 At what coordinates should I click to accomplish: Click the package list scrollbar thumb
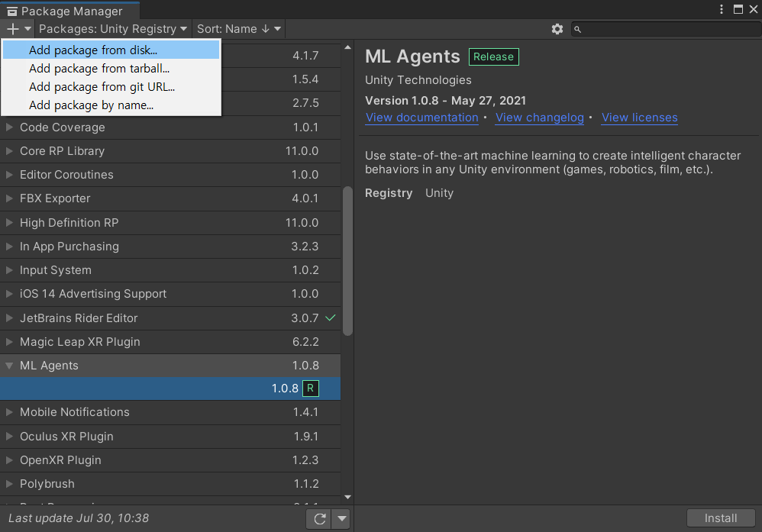(347, 261)
